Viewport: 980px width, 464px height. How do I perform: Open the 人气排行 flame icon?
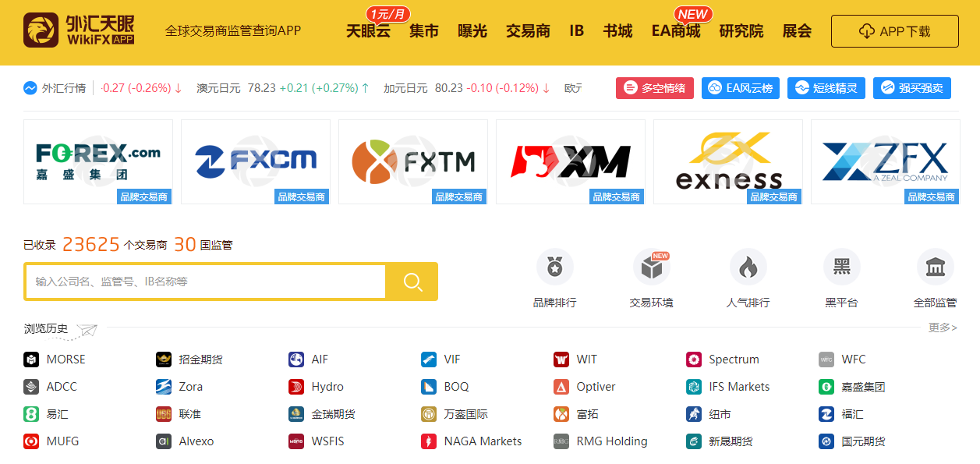tap(748, 267)
